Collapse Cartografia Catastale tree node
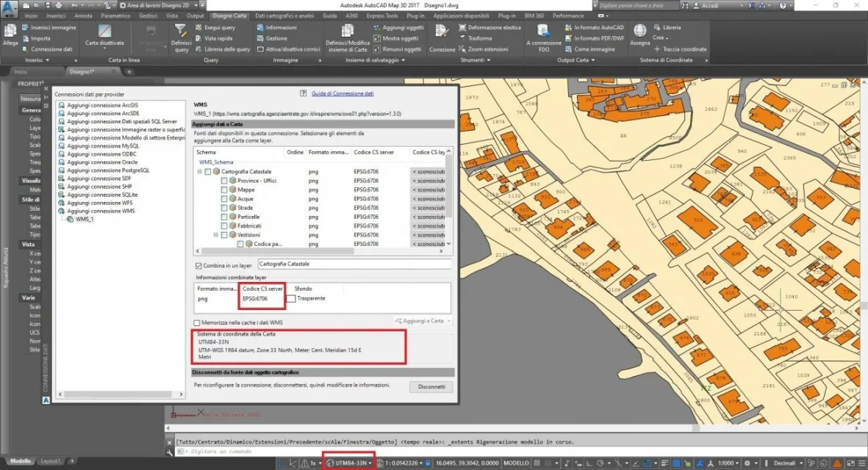Image resolution: width=868 pixels, height=470 pixels. [199, 172]
